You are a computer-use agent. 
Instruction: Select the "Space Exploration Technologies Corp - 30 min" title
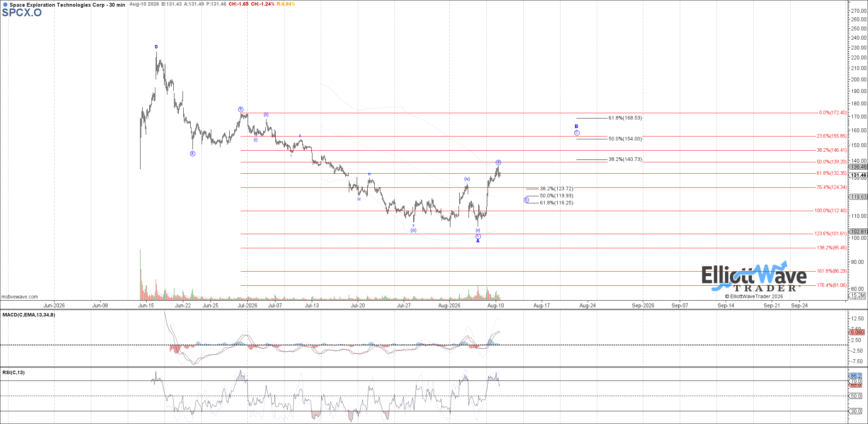67,5
